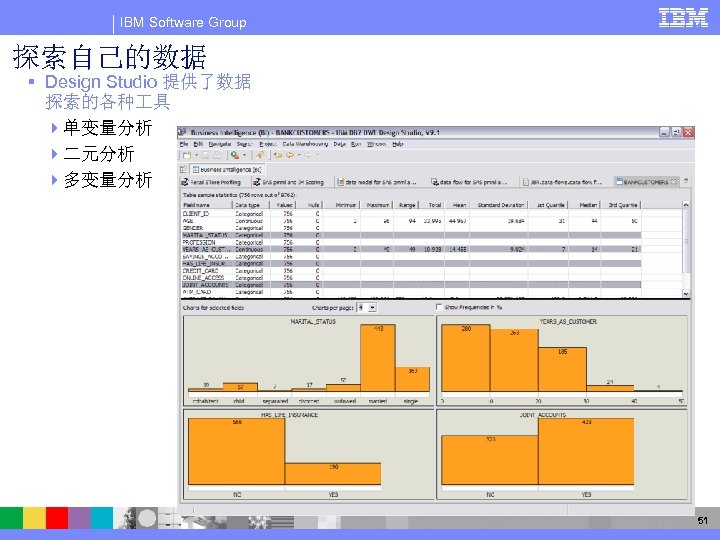Viewport: 720px width, 540px height.
Task: Click statistics table scrollbar up arrow
Action: click(686, 205)
